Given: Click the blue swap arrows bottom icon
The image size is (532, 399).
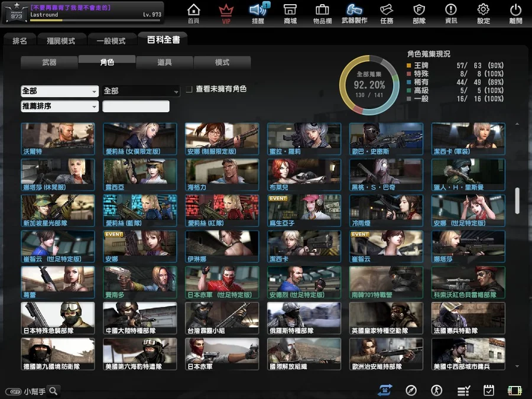Looking at the screenshot, I should pos(385,391).
